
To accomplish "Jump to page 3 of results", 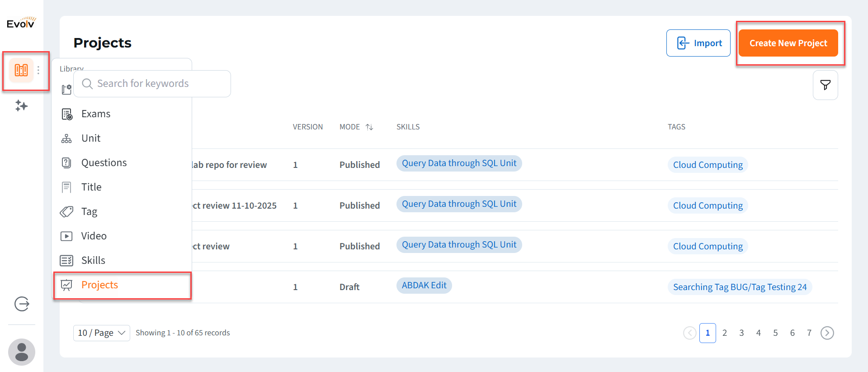I will click(741, 333).
